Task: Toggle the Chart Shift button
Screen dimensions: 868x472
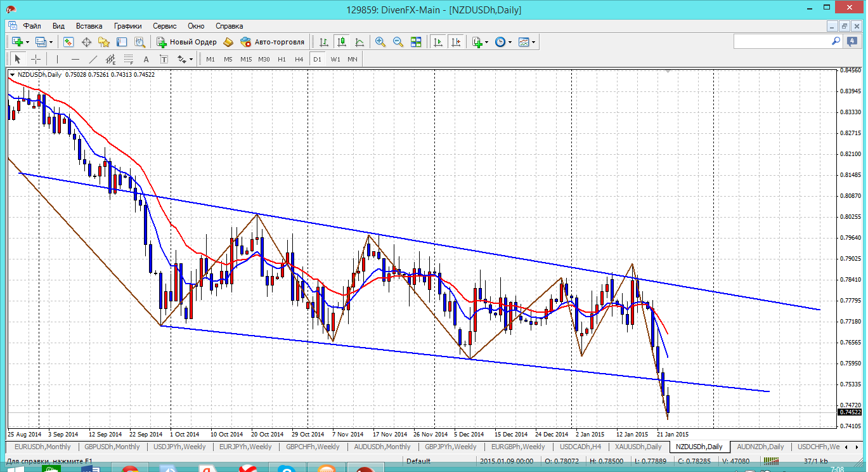Action: (x=456, y=42)
